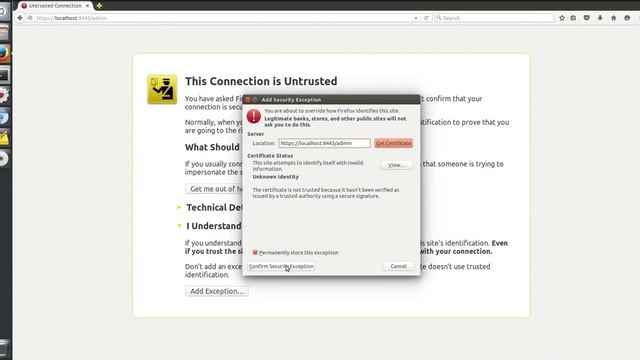Bookmark this page with the star icon

coord(562,18)
